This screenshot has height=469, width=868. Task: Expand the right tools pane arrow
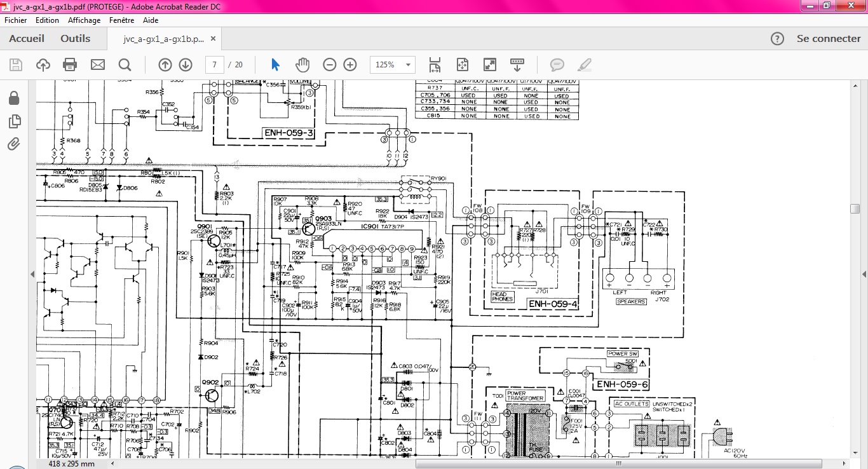(864, 274)
